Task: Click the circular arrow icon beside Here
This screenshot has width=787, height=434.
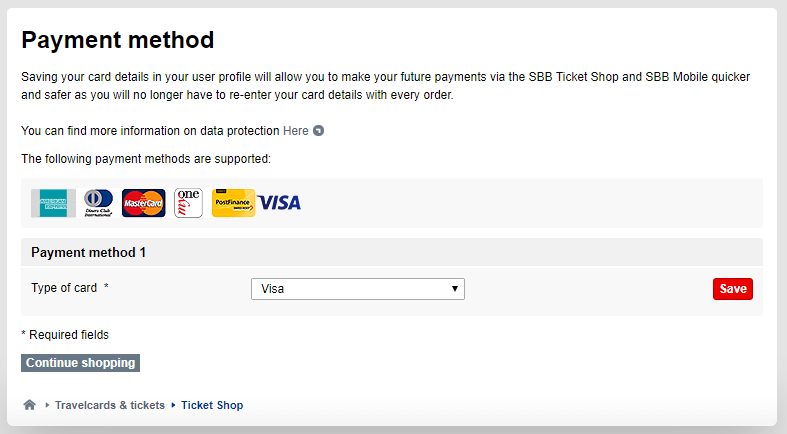Action: click(x=318, y=130)
